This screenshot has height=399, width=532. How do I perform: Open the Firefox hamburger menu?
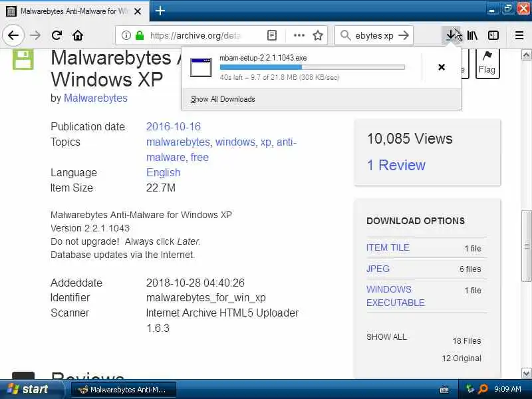[519, 35]
